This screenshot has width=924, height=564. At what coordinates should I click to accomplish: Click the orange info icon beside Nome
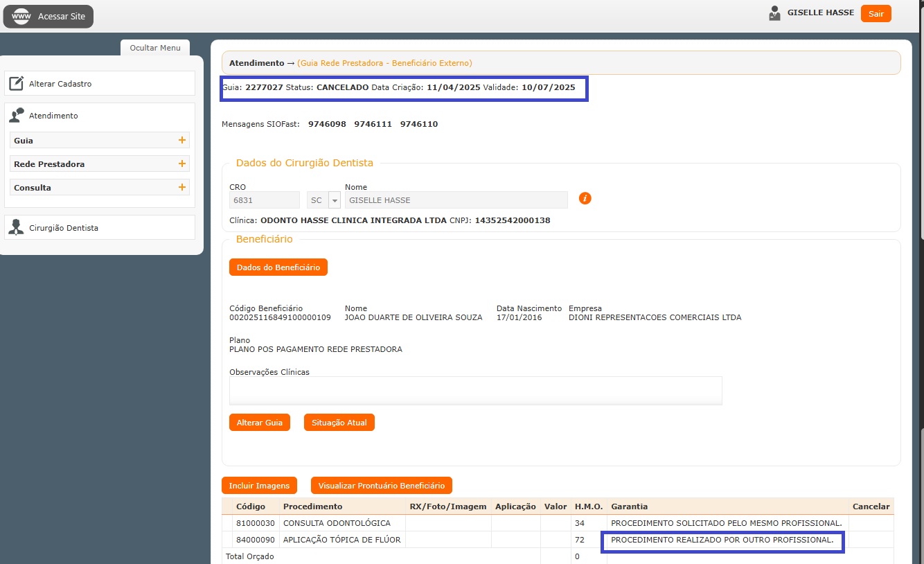[585, 199]
